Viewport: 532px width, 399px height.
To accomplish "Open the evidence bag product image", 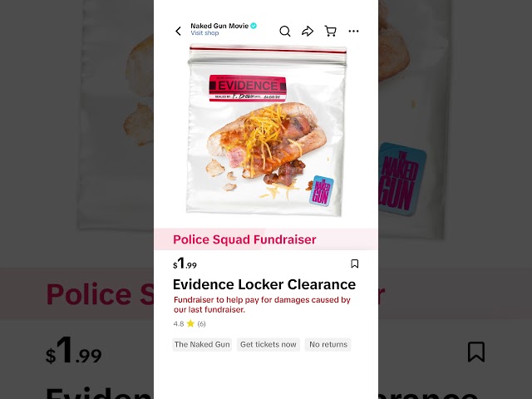I will [266, 131].
